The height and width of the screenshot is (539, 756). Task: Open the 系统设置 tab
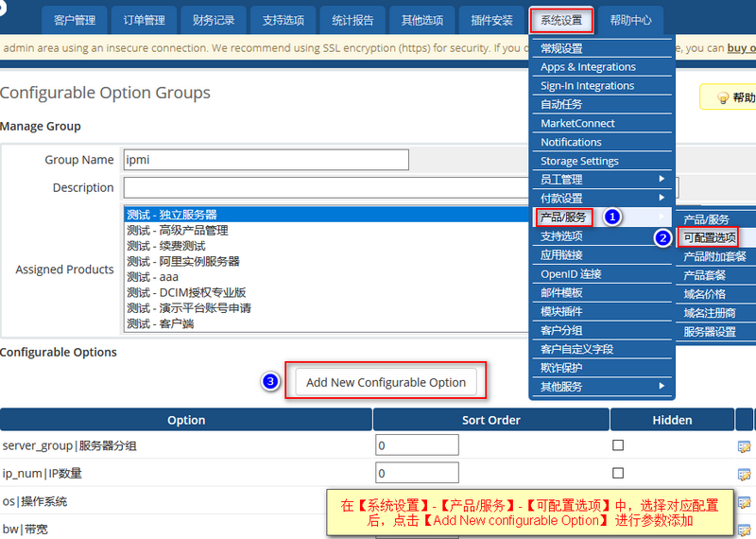(561, 20)
